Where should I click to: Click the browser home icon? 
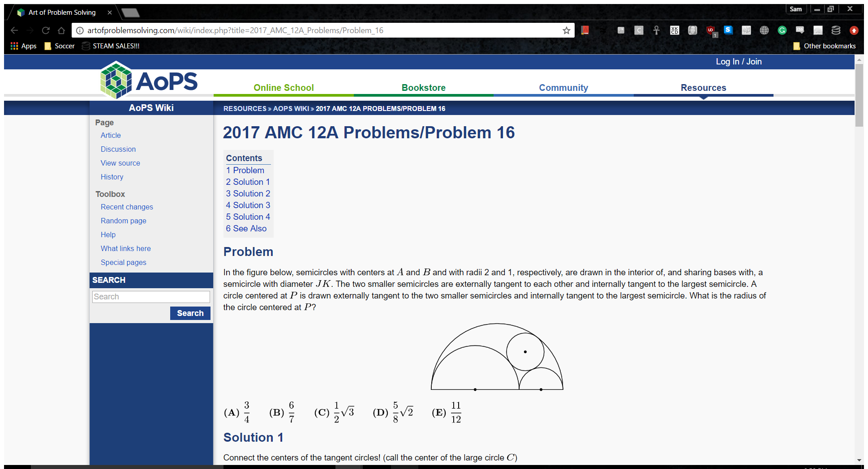61,30
